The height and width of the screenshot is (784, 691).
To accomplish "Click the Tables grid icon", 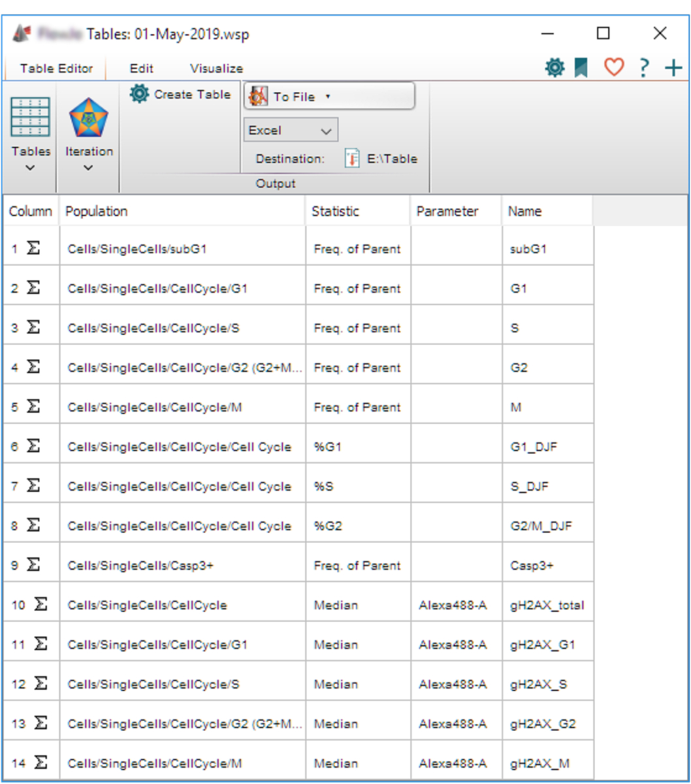I will point(30,117).
